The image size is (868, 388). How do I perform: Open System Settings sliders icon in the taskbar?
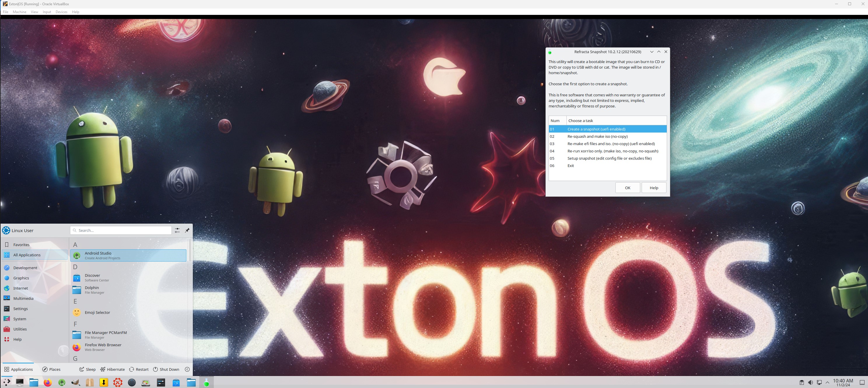point(161,382)
